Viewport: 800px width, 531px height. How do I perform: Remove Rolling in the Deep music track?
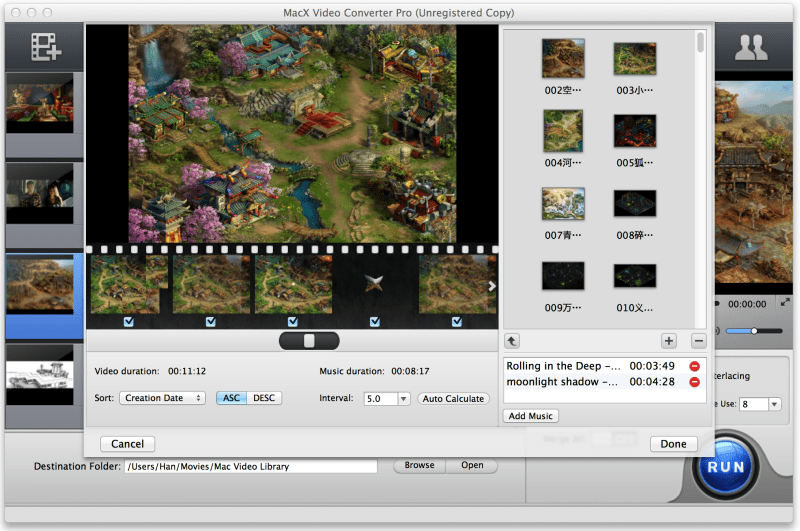(x=694, y=366)
